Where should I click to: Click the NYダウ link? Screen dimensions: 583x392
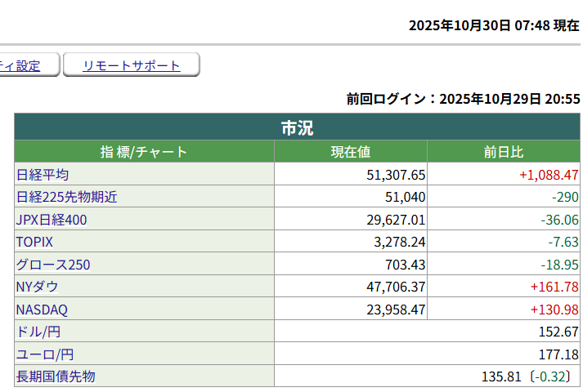[38, 287]
